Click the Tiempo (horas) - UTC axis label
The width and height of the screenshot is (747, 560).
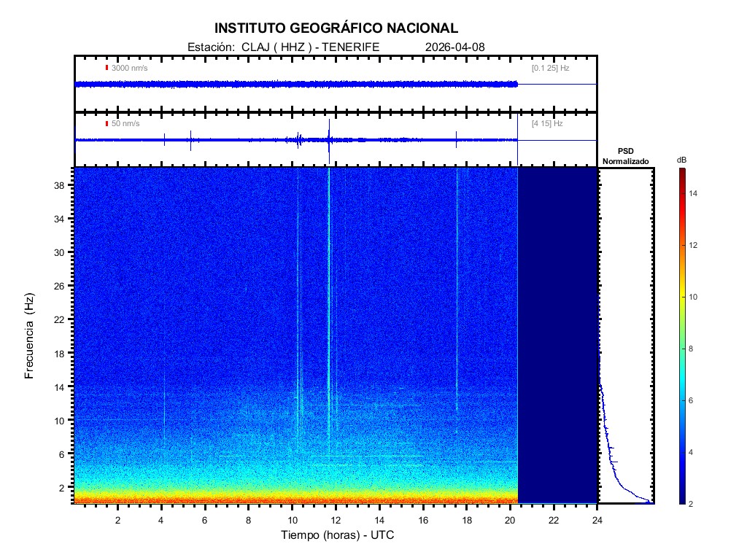[338, 535]
